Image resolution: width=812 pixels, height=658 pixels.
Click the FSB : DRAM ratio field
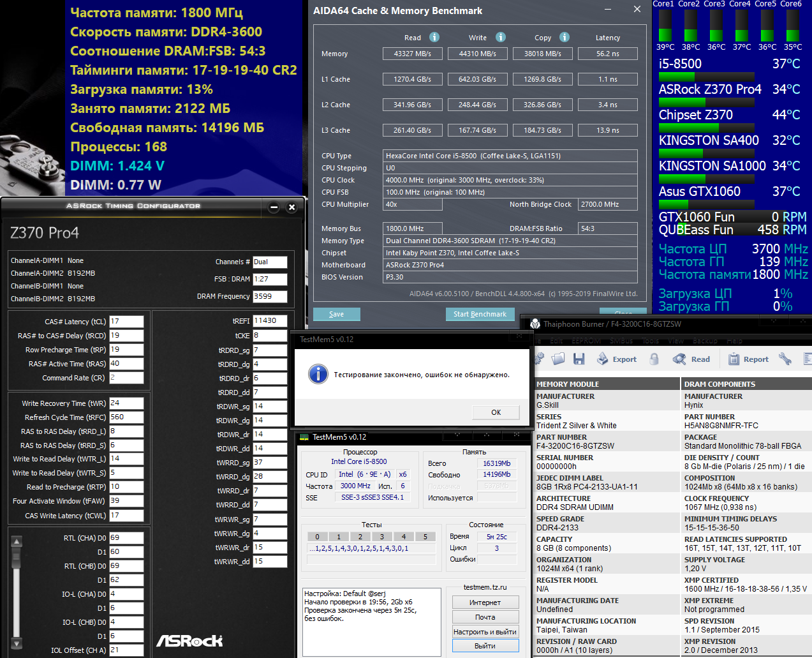[x=270, y=279]
